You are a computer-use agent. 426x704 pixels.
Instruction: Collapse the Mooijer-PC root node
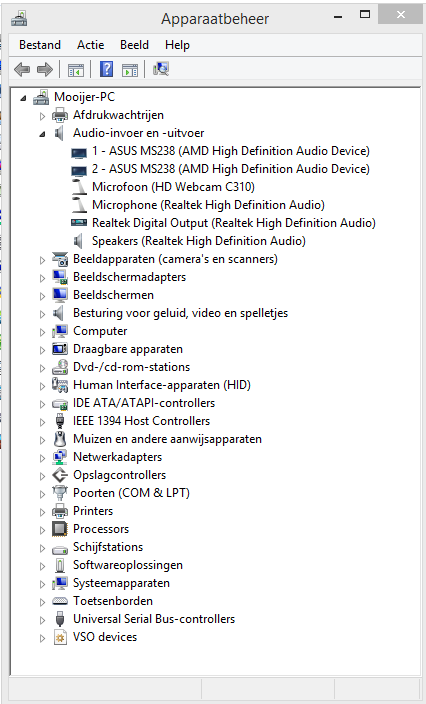[x=23, y=98]
